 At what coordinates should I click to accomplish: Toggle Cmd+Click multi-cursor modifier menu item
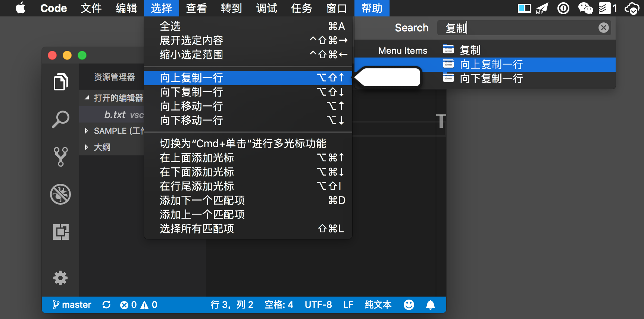coord(243,143)
